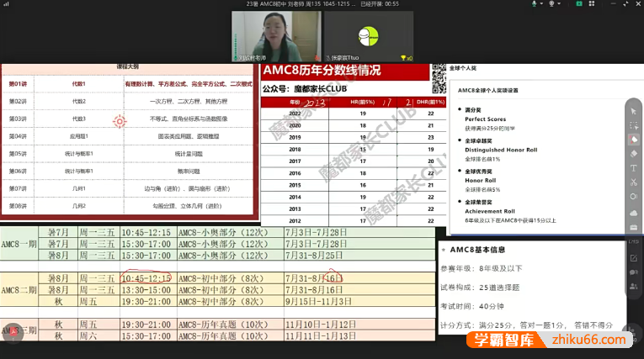Click 勾股定理、立体几何 topic cell
The width and height of the screenshot is (644, 359).
189,206
